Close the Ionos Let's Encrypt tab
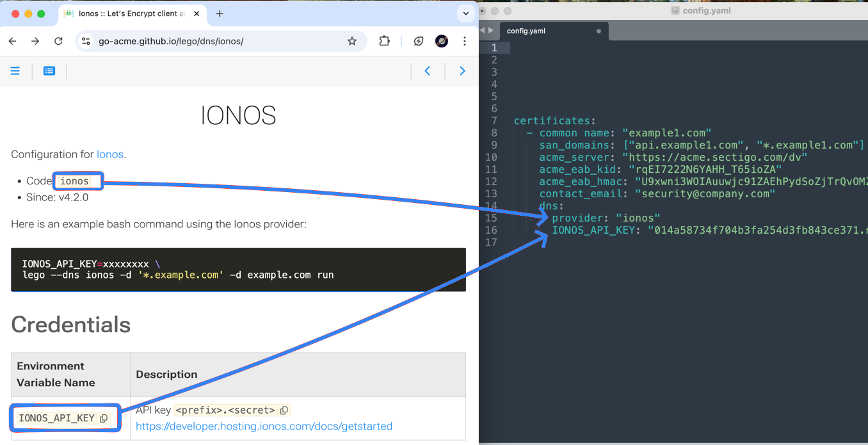The height and width of the screenshot is (445, 868). pyautogui.click(x=197, y=13)
